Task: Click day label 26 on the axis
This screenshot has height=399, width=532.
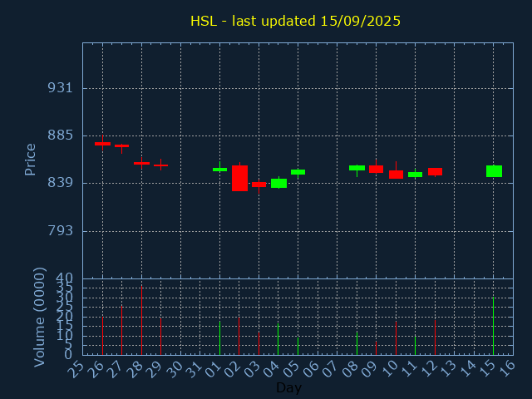Action: click(95, 370)
